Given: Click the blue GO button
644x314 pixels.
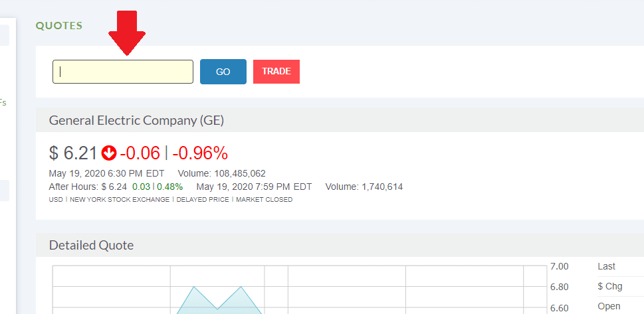Looking at the screenshot, I should (x=223, y=72).
